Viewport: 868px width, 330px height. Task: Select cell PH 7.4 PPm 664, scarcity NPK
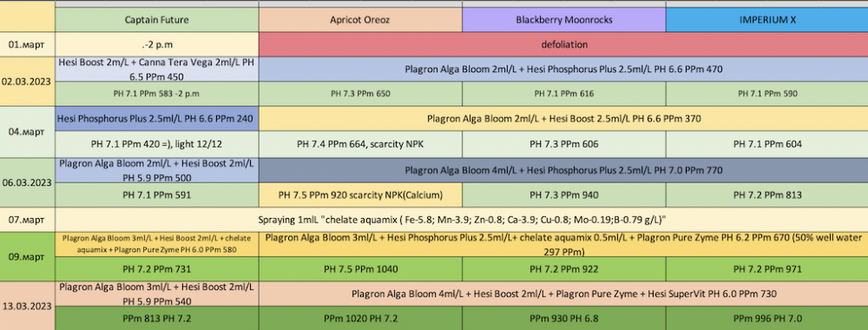[360, 145]
